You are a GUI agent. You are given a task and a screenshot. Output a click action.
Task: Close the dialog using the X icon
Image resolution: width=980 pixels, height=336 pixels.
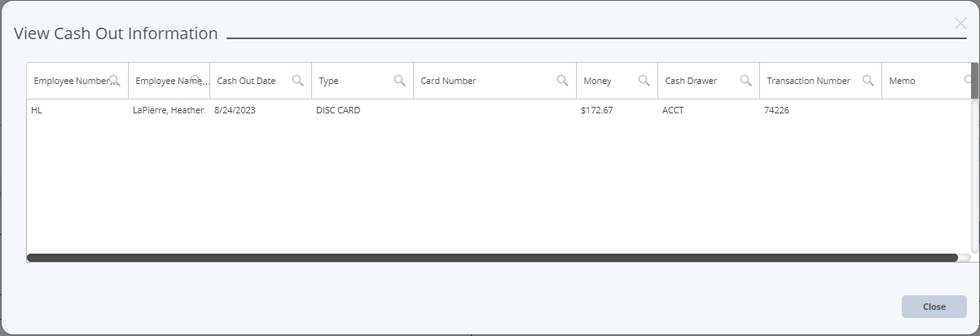tap(960, 24)
